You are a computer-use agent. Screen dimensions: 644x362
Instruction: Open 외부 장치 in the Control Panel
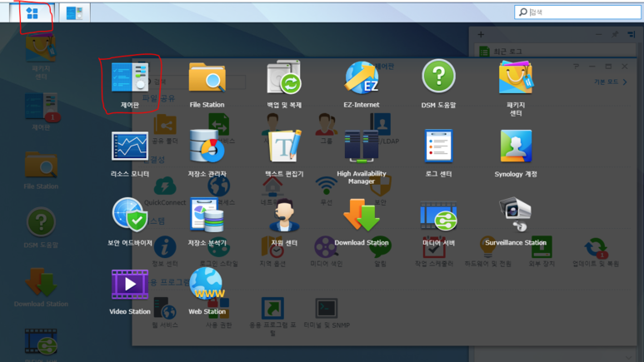pos(542,252)
